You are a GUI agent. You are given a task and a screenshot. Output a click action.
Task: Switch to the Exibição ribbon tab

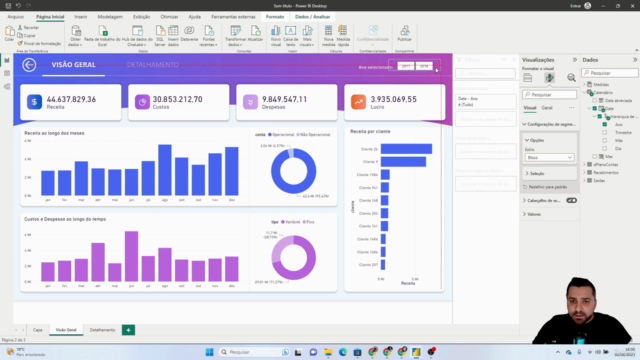141,17
